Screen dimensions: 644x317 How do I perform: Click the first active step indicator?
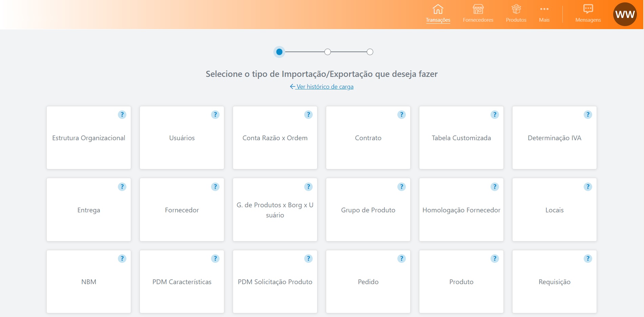coord(279,52)
